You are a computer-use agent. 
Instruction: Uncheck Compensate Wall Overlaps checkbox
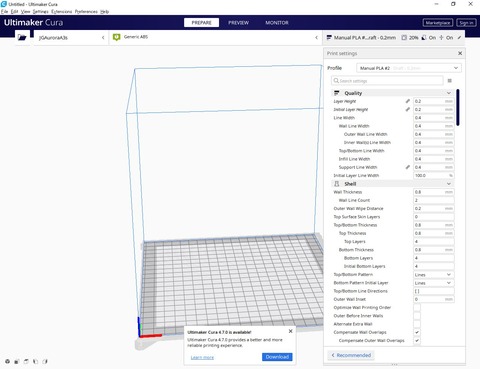coord(417,332)
